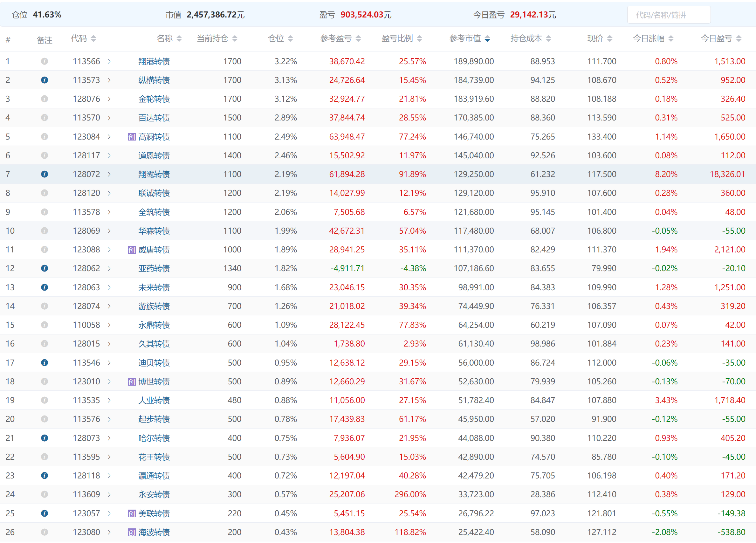Click the blue info icon for 纵横转债
This screenshot has width=756, height=543.
(44, 80)
